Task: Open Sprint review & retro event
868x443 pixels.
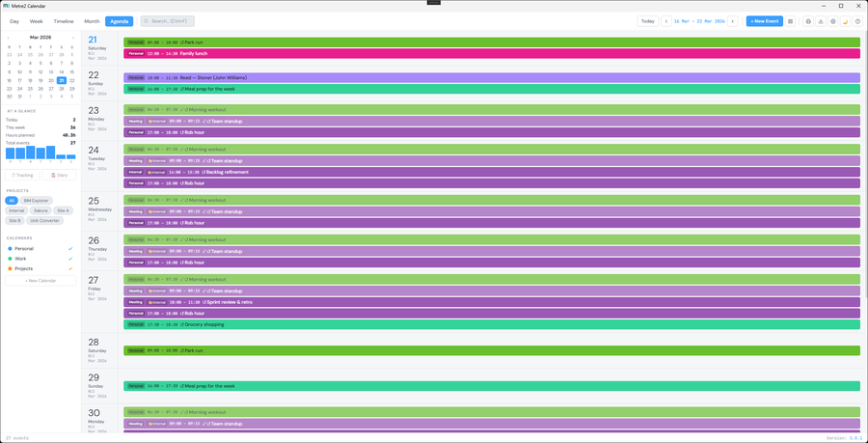Action: [492, 302]
